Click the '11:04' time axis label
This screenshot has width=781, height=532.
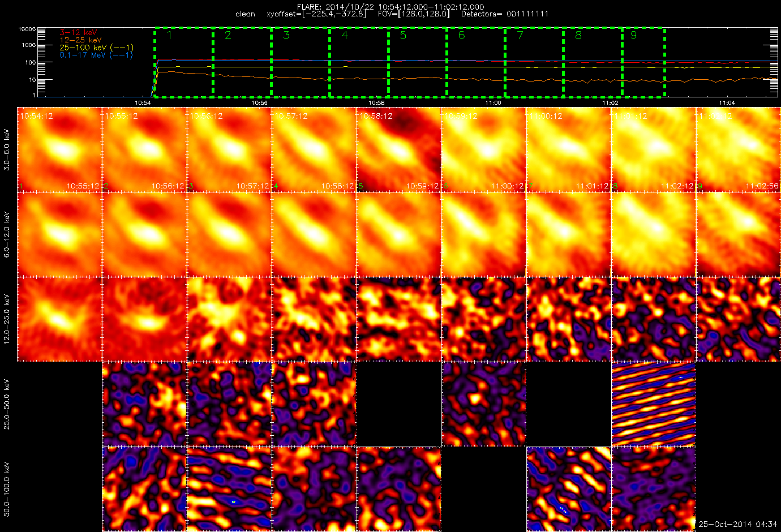click(x=727, y=102)
